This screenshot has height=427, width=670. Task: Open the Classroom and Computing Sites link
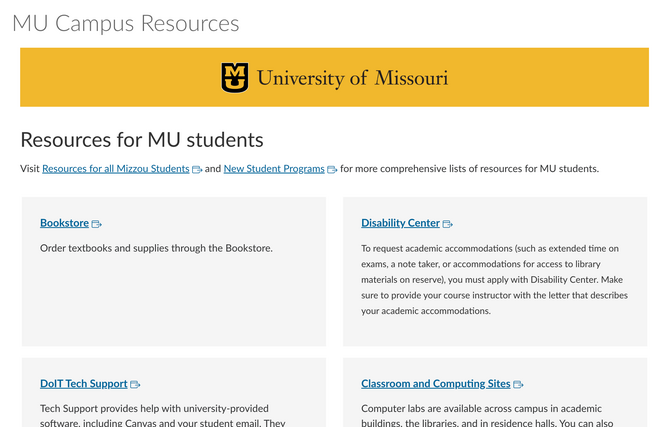click(x=435, y=383)
